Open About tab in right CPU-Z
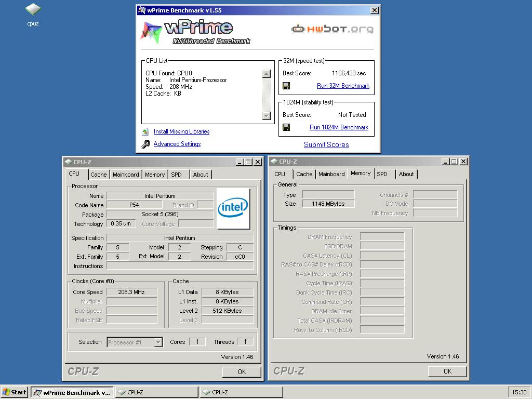 (x=406, y=174)
